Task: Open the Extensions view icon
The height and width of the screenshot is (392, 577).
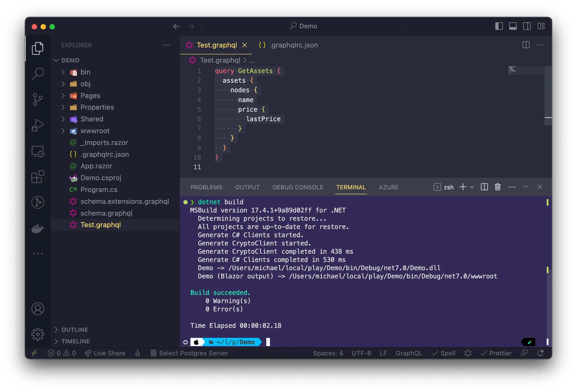Action: tap(38, 177)
